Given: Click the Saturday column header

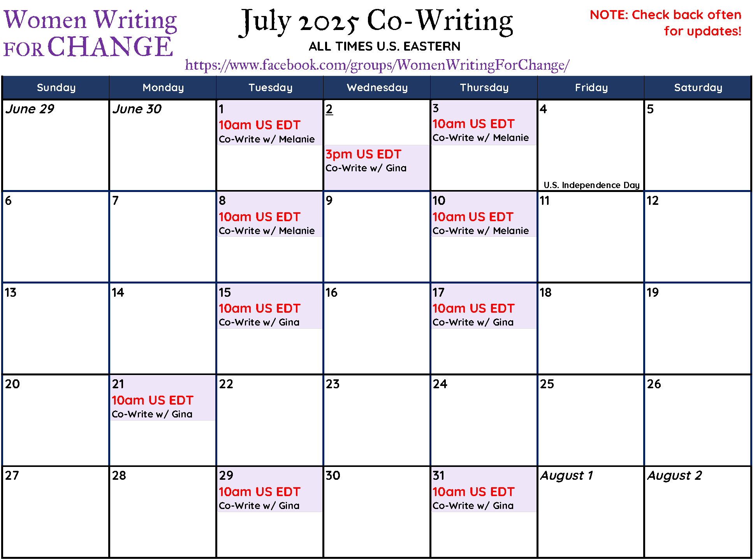Looking at the screenshot, I should (x=698, y=88).
